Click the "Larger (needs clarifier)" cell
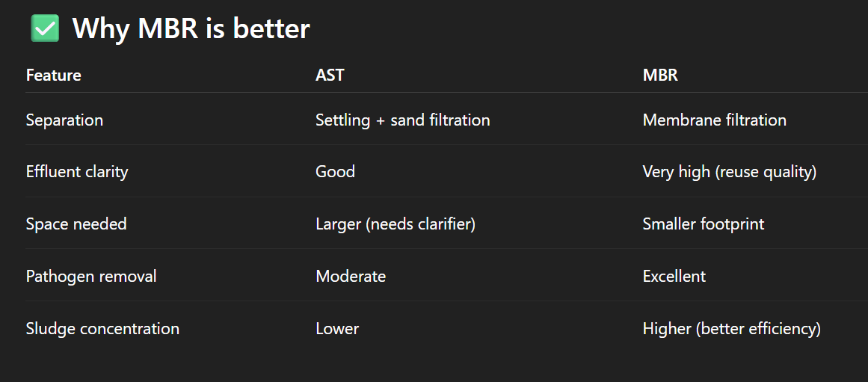868x382 pixels. pos(395,224)
